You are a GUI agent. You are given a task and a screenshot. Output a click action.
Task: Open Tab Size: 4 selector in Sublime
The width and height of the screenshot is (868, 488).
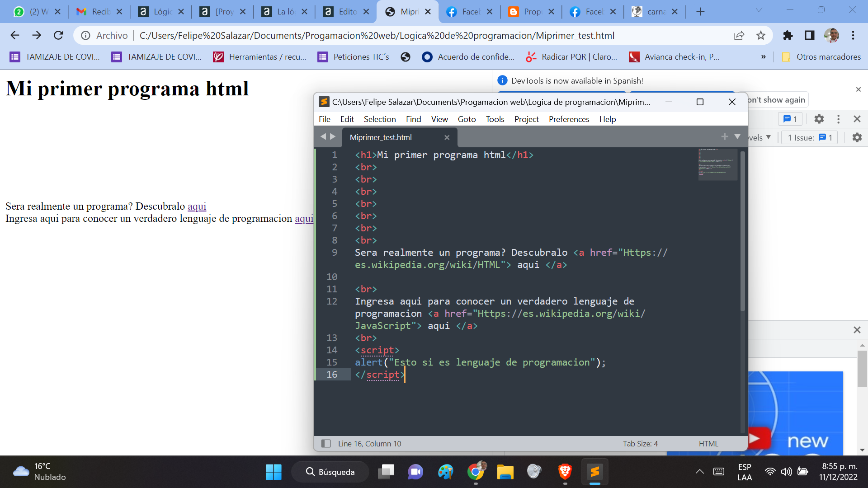click(640, 444)
